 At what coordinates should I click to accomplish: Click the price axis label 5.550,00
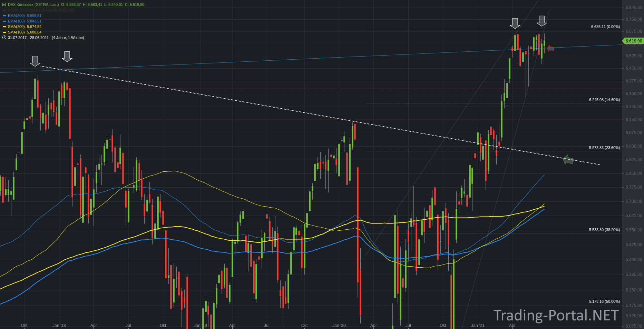(634, 230)
